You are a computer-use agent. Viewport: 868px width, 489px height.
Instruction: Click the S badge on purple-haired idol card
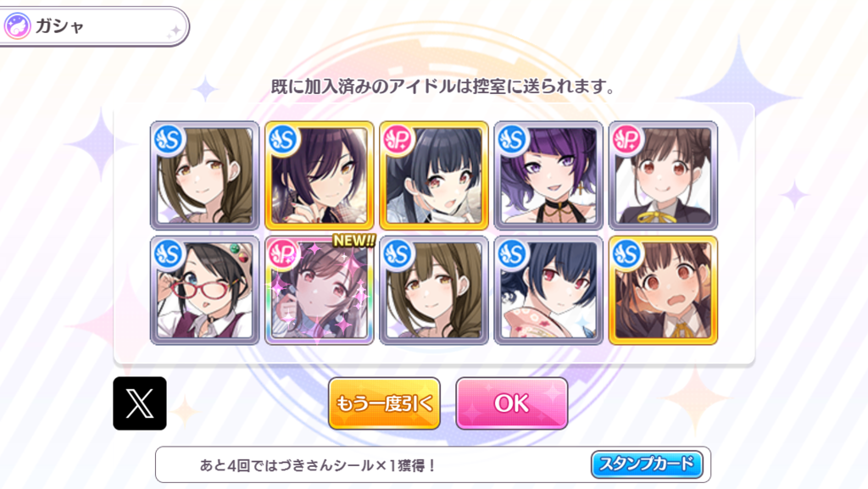point(513,139)
